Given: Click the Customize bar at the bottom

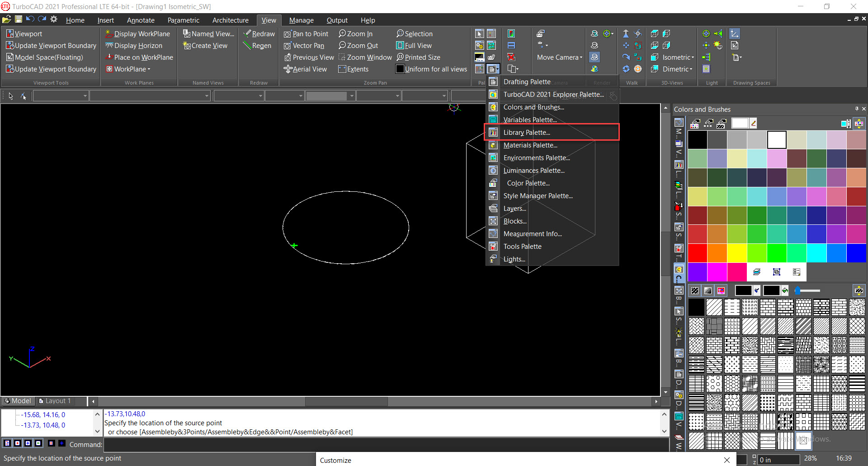Looking at the screenshot, I should [526, 460].
